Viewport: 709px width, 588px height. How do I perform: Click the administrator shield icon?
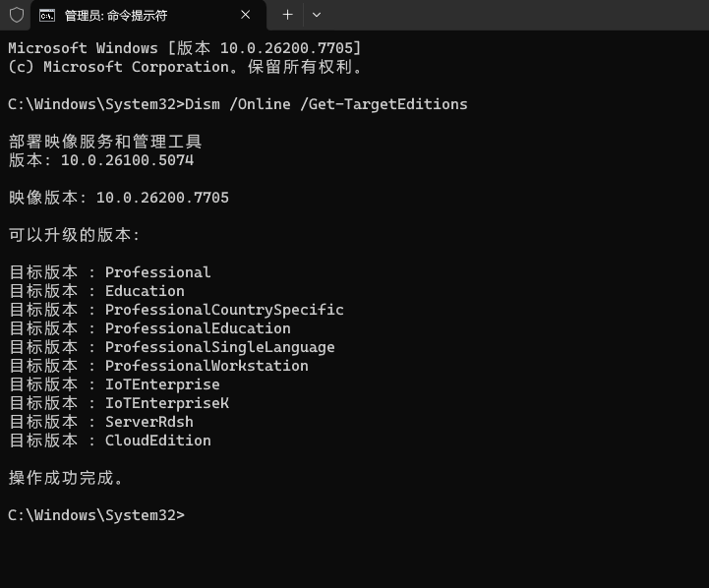tap(16, 15)
